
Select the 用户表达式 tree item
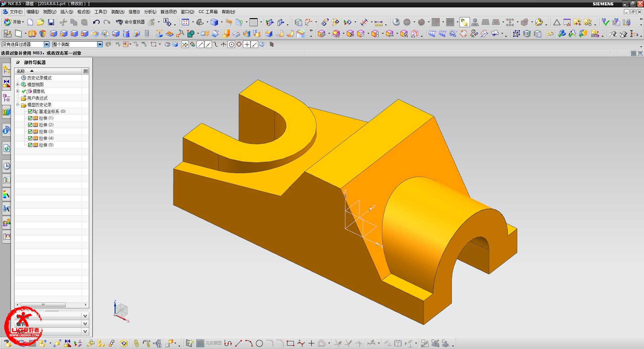[37, 98]
